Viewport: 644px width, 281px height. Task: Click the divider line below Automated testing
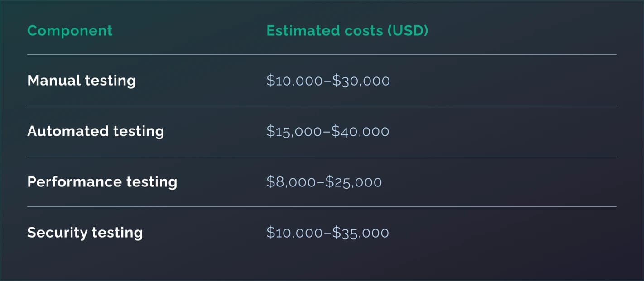click(322, 156)
